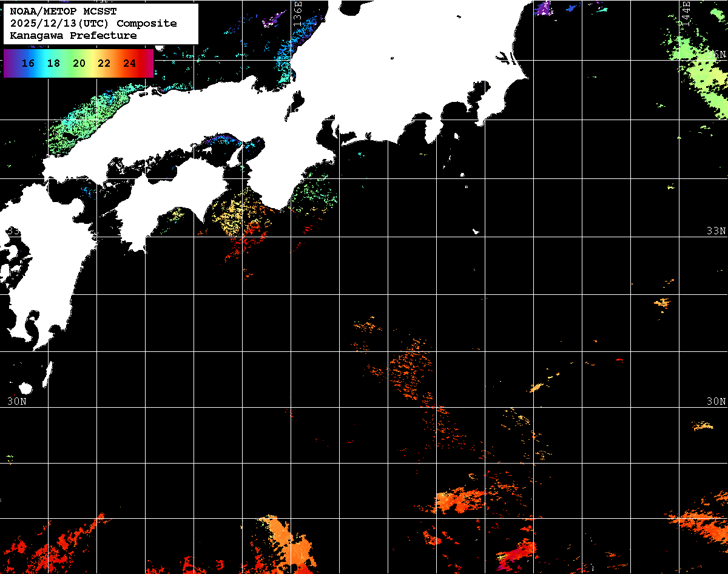Select the 2025/12/13(UTC) Composite date label

(x=93, y=24)
